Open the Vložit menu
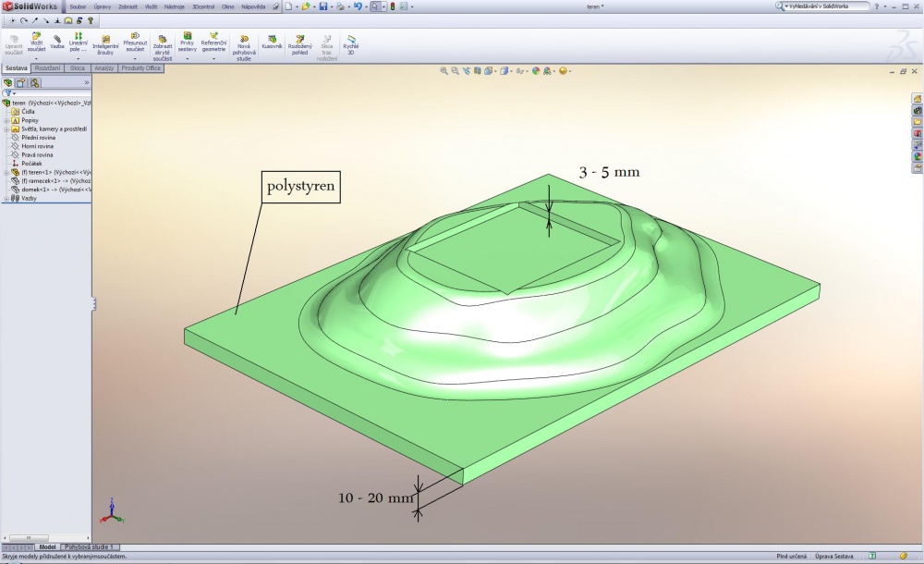The width and height of the screenshot is (924, 564). click(151, 6)
